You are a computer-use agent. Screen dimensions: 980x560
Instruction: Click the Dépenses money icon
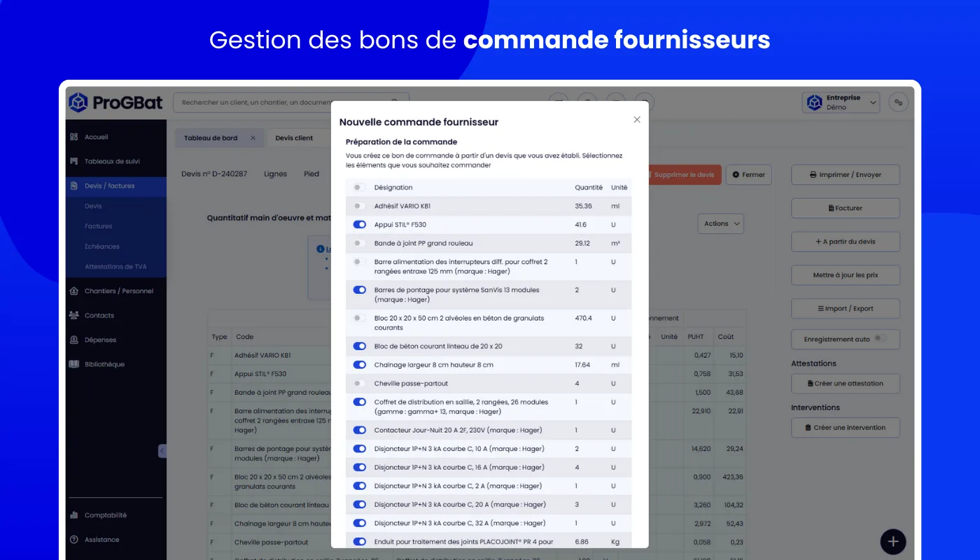74,339
